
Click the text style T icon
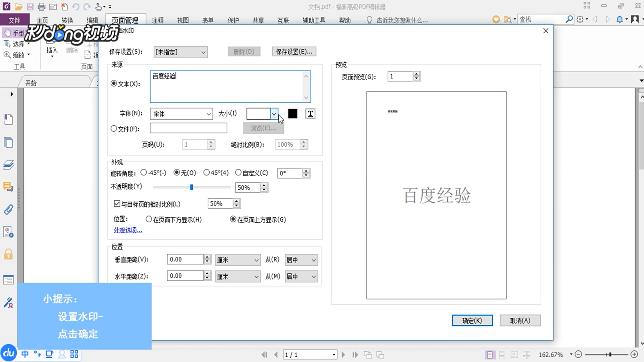click(310, 114)
